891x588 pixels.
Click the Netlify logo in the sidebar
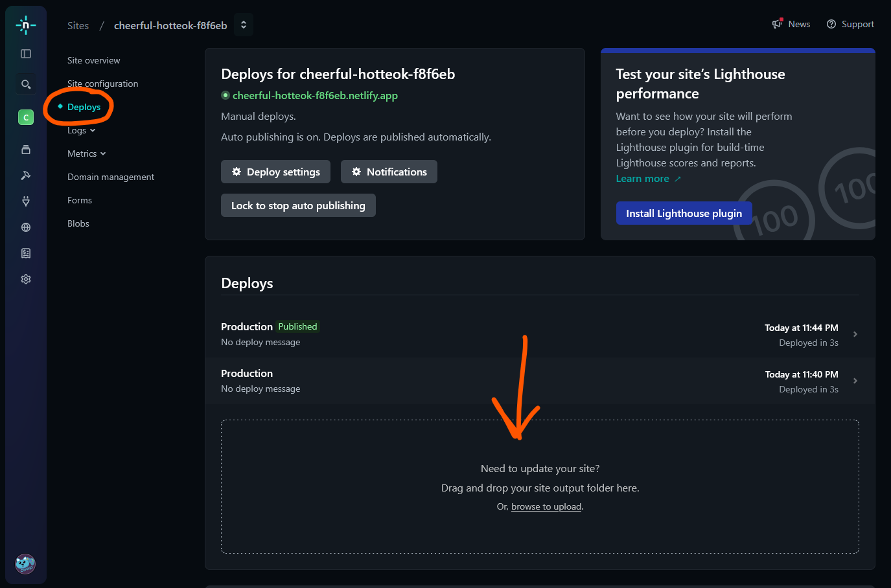click(x=25, y=25)
